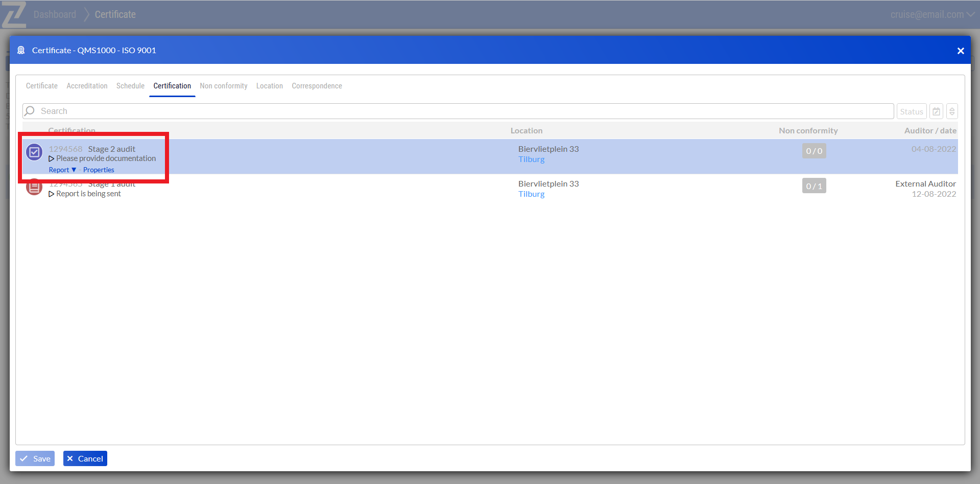Click the red Stage 1 audit document icon
Screen dimensions: 980x484
[34, 188]
